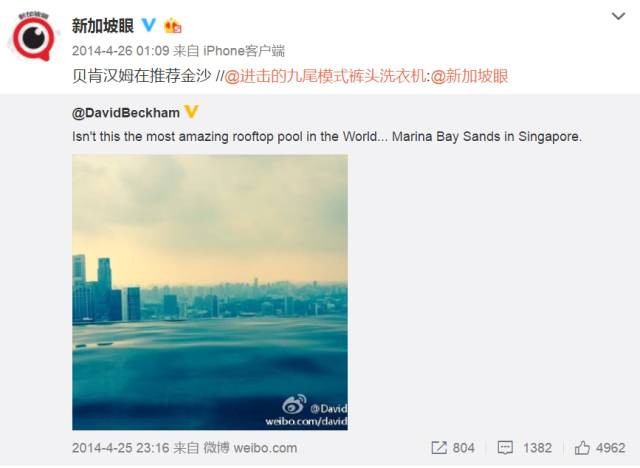
Task: Open @进击的九尾模式裤头洗衣机 mention link
Action: [325, 76]
